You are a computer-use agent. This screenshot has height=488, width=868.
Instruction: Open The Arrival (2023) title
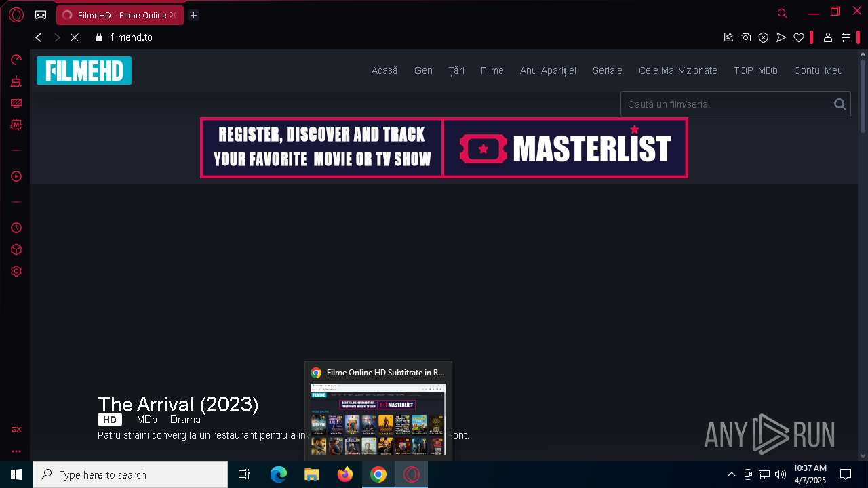click(178, 405)
